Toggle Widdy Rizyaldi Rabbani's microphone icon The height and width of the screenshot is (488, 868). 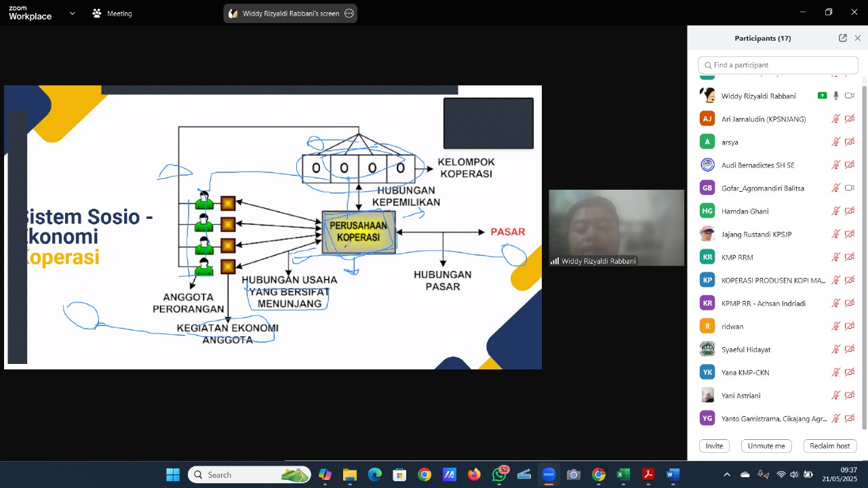tap(836, 96)
